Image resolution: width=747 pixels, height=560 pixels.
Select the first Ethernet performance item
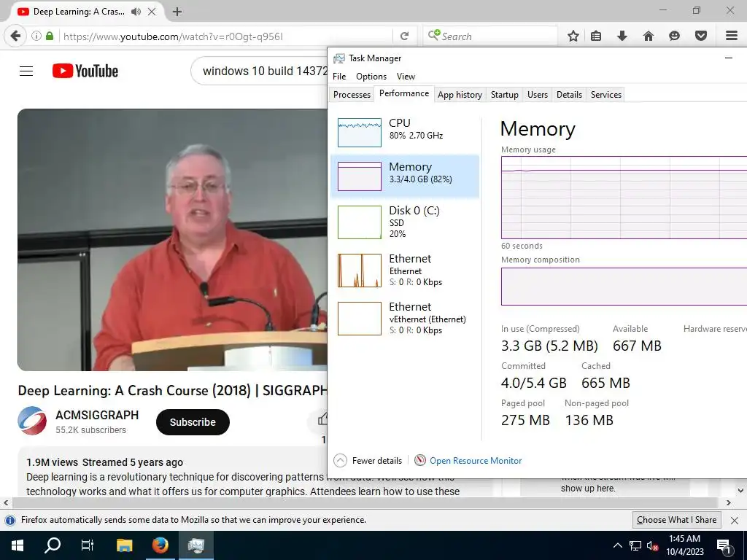[x=405, y=270]
